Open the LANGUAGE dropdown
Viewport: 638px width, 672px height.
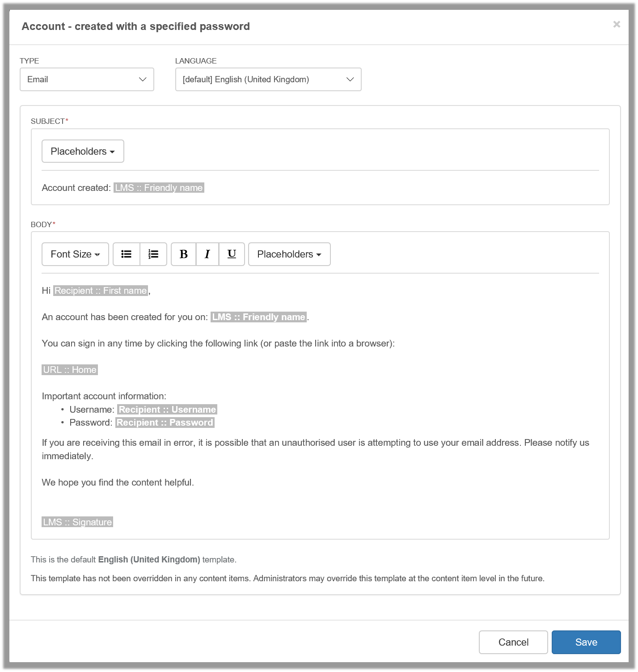click(x=268, y=79)
